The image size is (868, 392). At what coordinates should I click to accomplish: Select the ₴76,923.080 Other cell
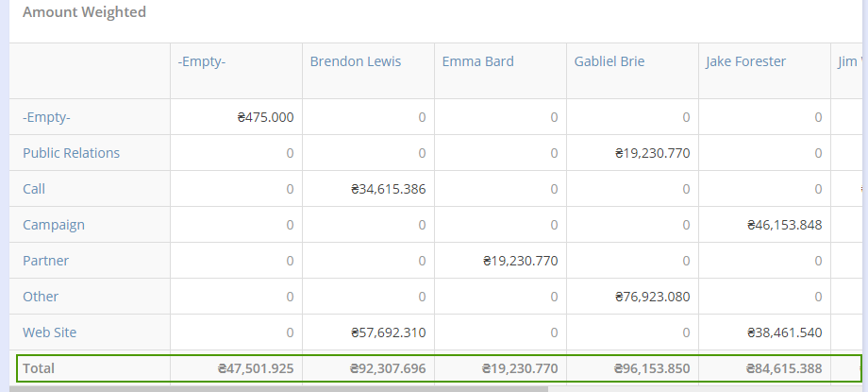coord(651,297)
